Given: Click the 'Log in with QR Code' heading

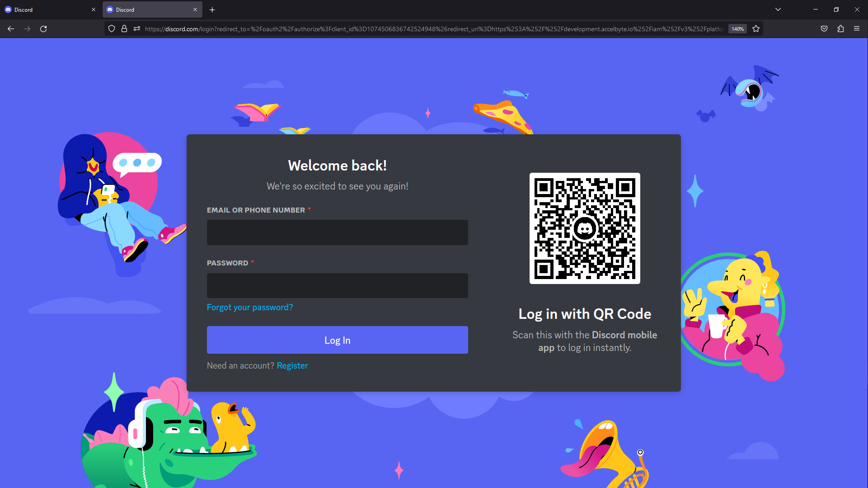Looking at the screenshot, I should (585, 314).
